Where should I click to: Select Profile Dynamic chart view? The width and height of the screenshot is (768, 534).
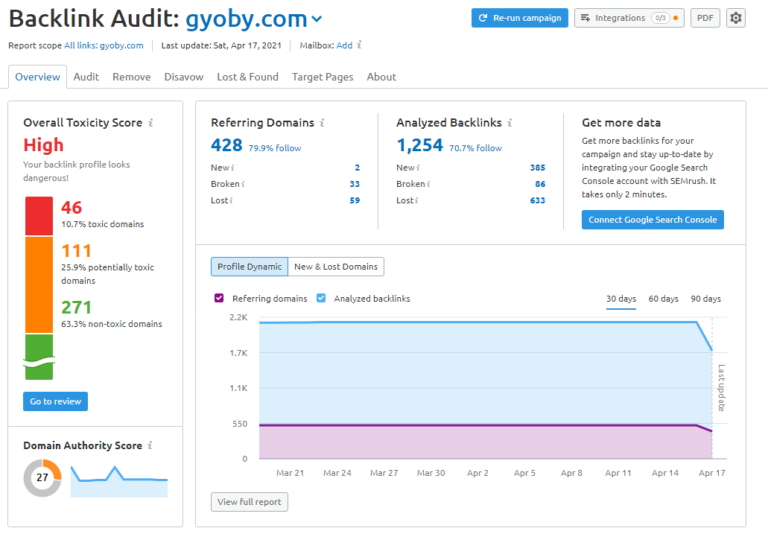249,267
